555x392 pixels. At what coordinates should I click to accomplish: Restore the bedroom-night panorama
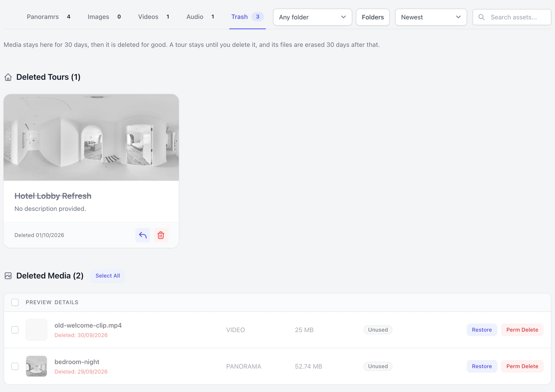pos(482,366)
